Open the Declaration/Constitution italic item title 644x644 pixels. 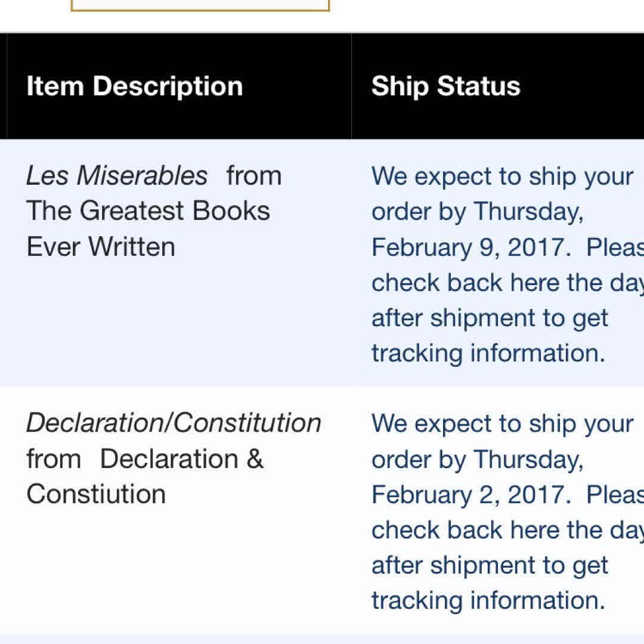174,423
